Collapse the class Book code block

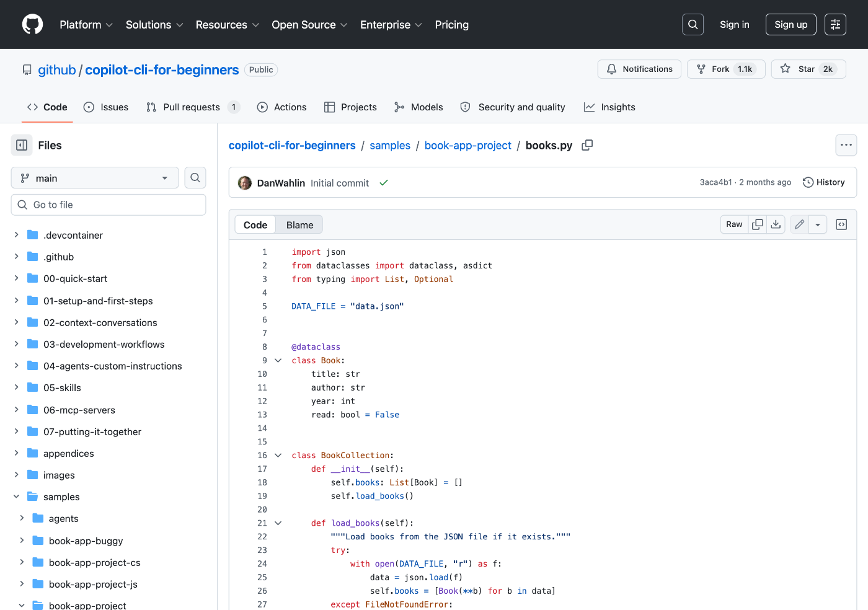click(278, 361)
